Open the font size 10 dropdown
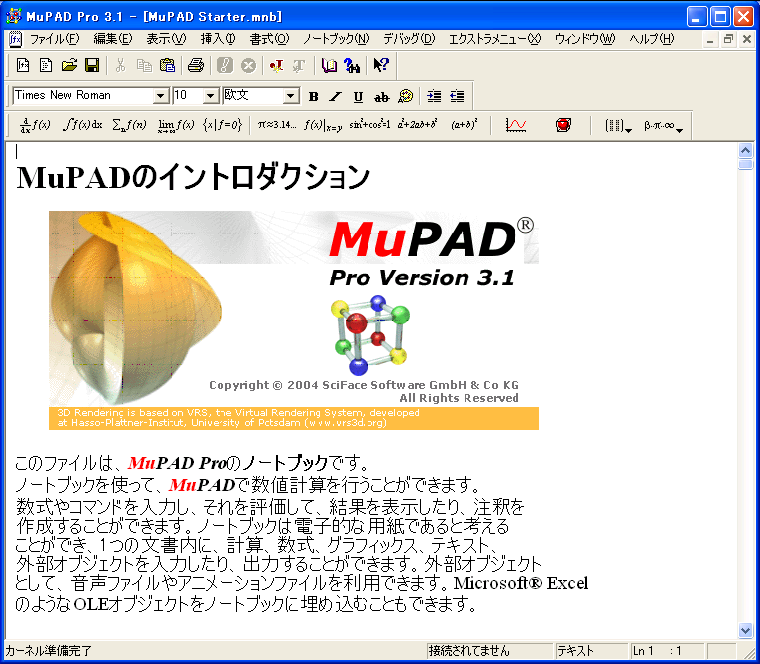 [x=211, y=96]
